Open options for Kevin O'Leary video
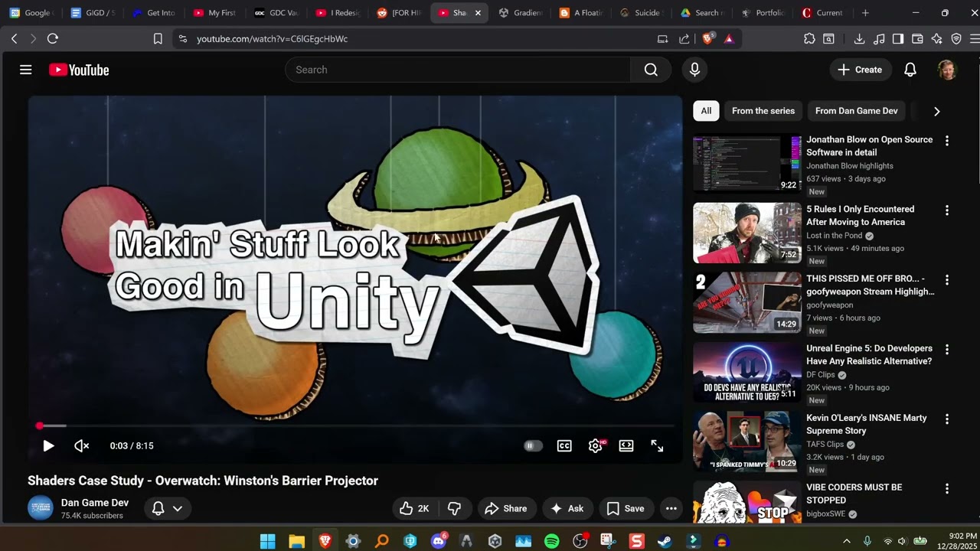 [947, 419]
